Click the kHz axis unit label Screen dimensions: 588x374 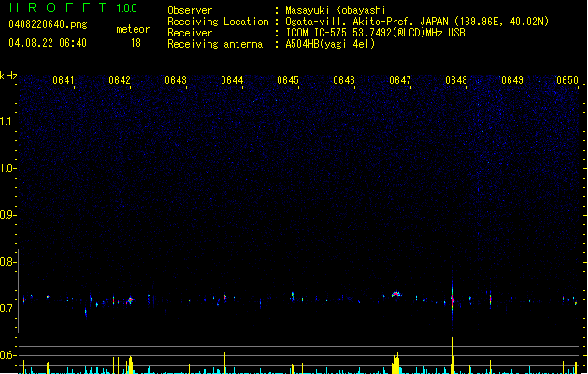tap(8, 76)
